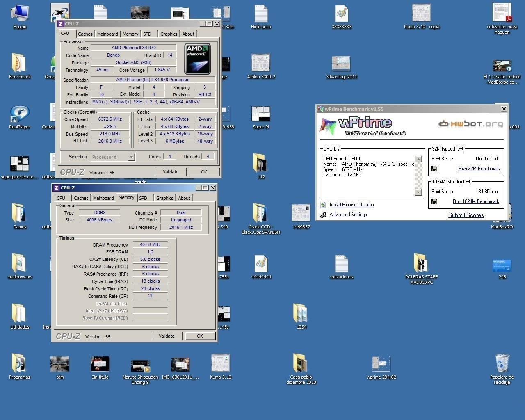The width and height of the screenshot is (525, 420).
Task: Click the Core Voltage value 1.845 V
Action: click(162, 70)
